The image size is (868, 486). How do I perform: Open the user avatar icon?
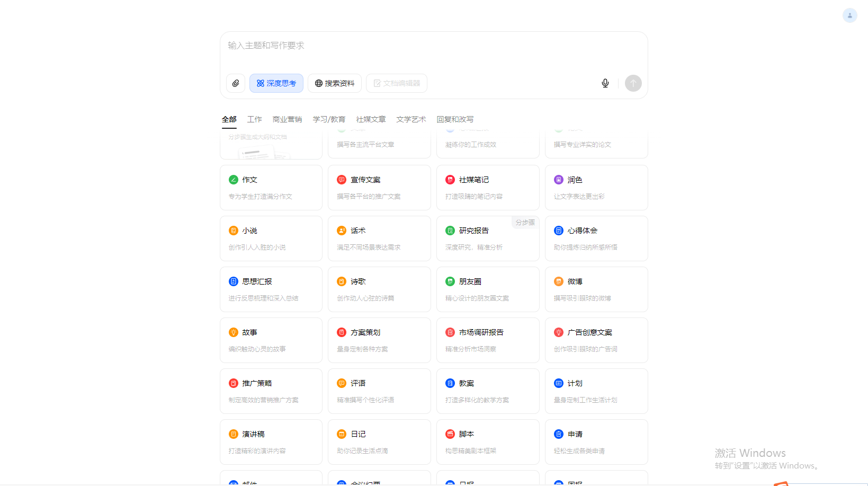(x=849, y=15)
